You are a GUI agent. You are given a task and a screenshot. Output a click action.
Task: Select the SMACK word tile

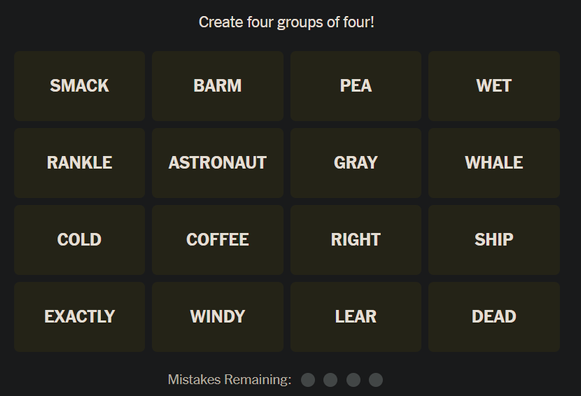(x=79, y=86)
